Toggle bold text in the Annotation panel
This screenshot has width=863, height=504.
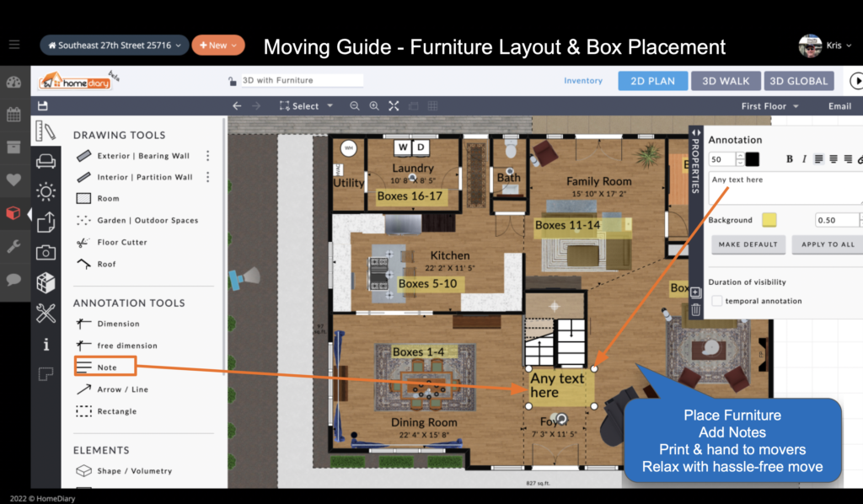tap(789, 158)
